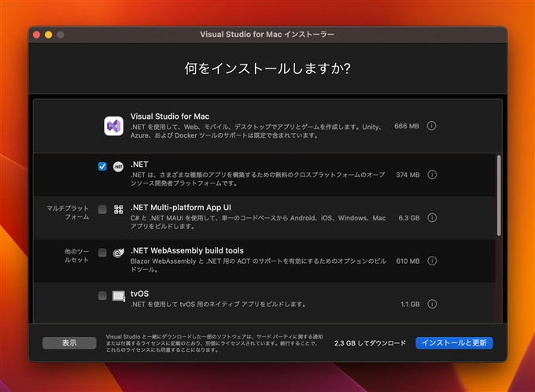Select the ".NET WebAssembly build tools" title
Screen dimensions: 535x392
pos(187,250)
